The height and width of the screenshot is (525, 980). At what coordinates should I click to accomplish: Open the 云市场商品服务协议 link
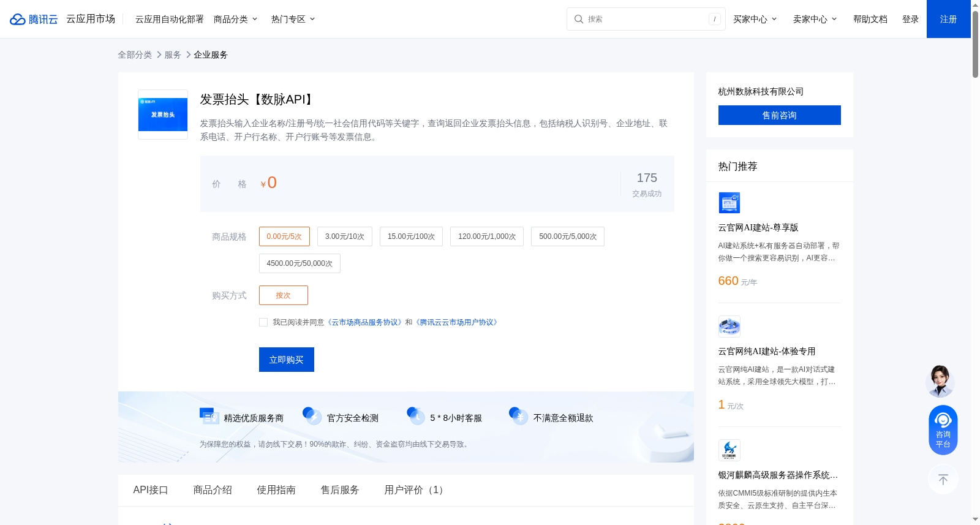365,322
